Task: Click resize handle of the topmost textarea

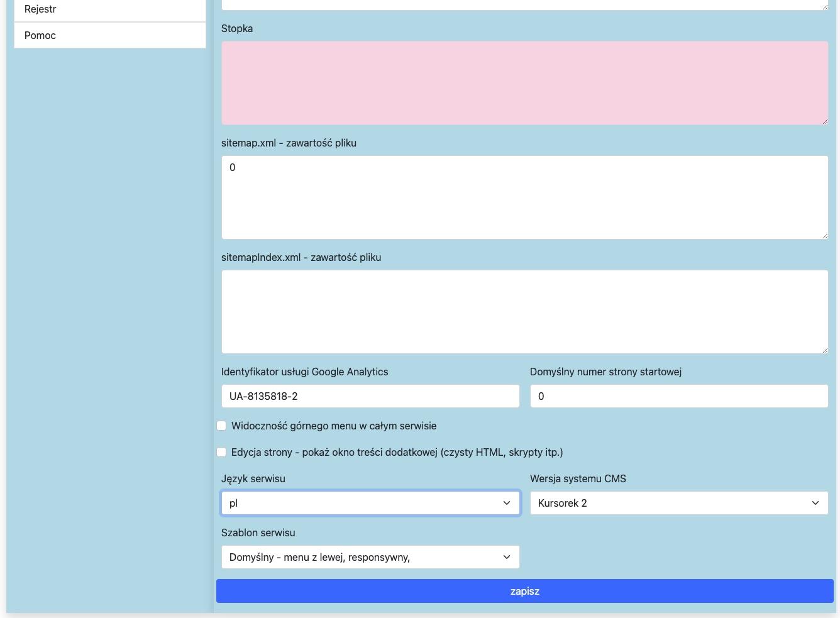Action: tap(824, 6)
